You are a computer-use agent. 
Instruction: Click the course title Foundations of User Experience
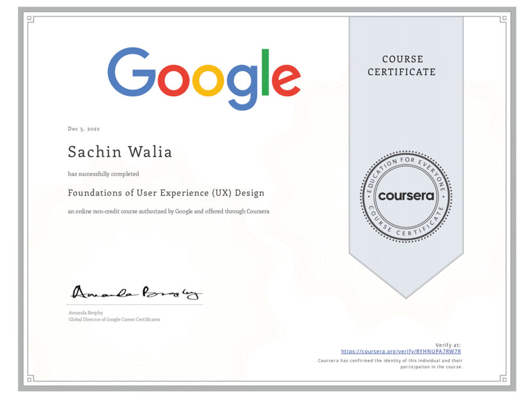[166, 193]
